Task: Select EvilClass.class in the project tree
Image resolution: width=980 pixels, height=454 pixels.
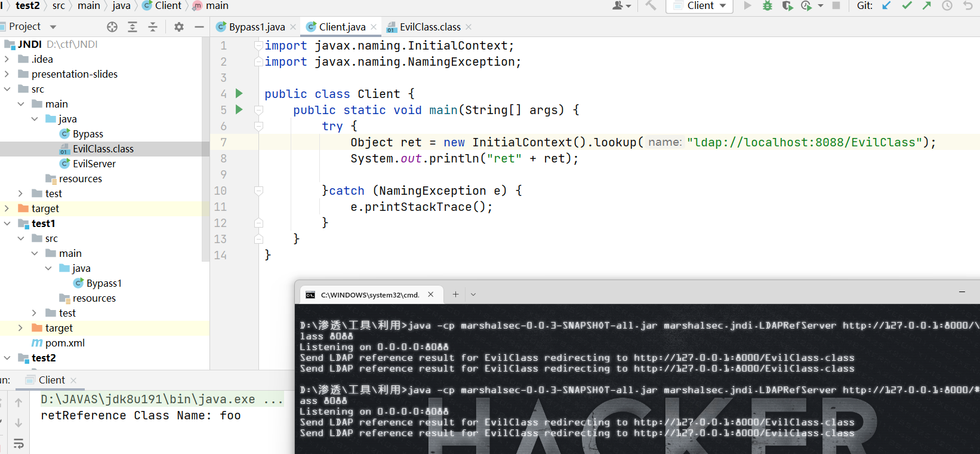Action: 103,149
